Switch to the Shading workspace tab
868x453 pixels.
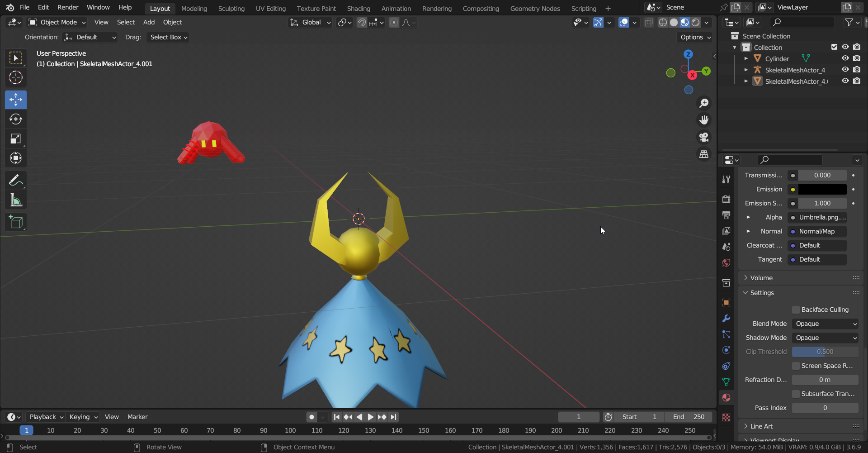pyautogui.click(x=359, y=9)
